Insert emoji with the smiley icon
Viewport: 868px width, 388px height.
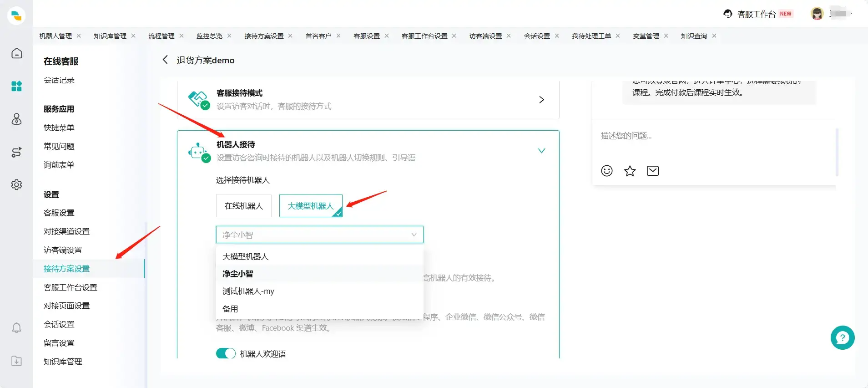tap(607, 171)
